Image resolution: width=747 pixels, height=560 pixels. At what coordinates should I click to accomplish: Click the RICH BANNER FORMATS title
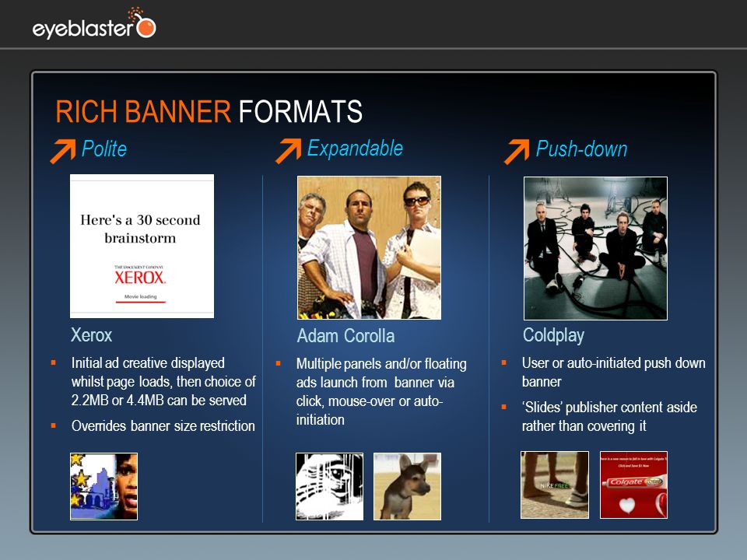pyautogui.click(x=209, y=112)
